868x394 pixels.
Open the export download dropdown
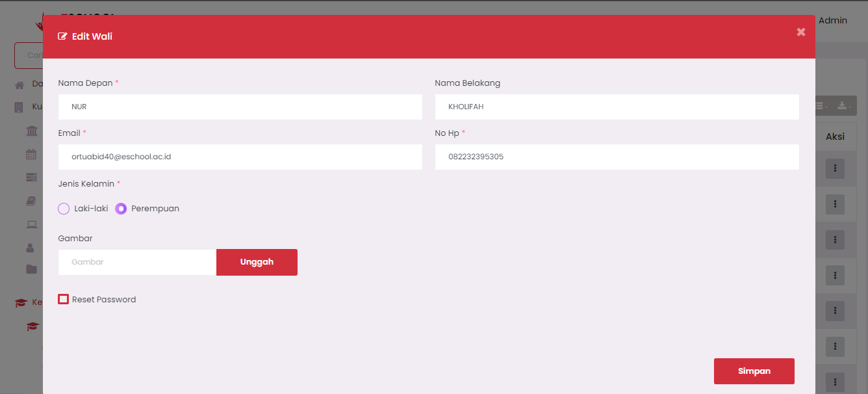(x=843, y=105)
